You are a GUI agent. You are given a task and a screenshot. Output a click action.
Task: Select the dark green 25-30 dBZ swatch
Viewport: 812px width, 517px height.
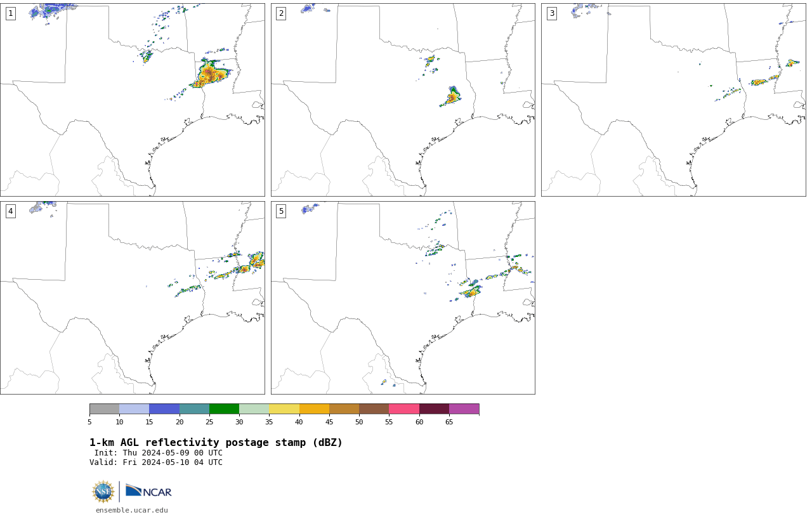coord(224,409)
